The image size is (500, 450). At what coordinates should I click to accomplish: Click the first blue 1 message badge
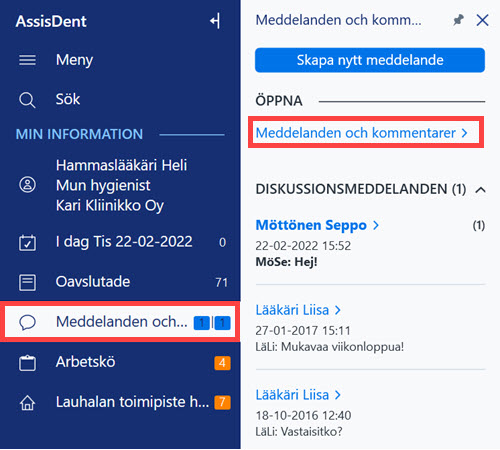(x=201, y=323)
